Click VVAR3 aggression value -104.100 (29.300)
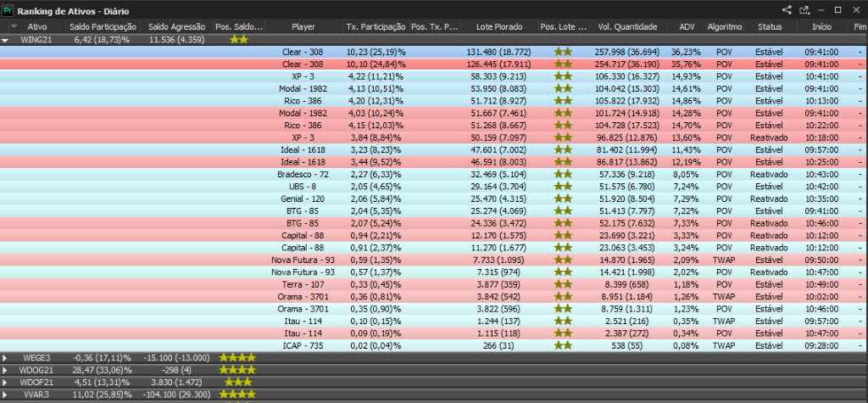The image size is (868, 403). pos(176,395)
